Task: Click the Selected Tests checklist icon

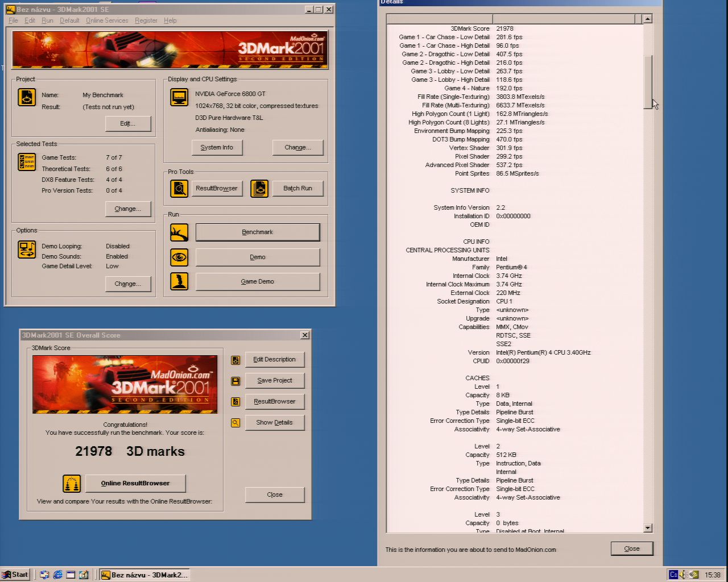Action: point(27,162)
